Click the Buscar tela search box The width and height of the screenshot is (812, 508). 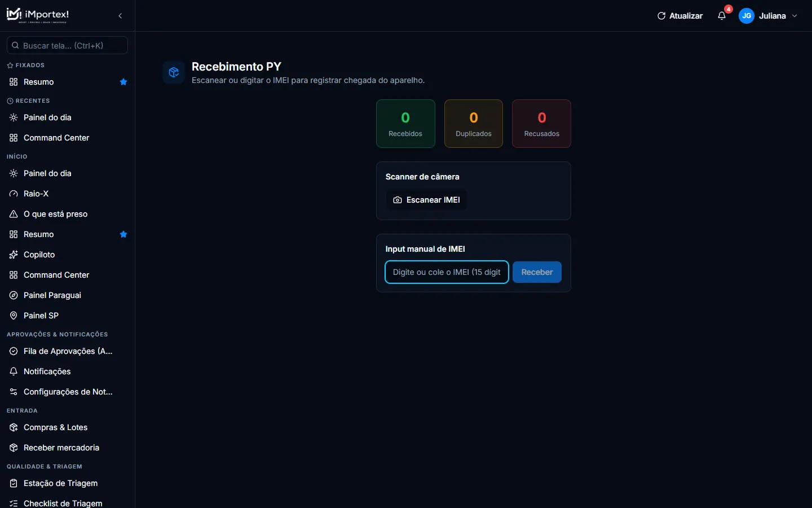tap(67, 45)
